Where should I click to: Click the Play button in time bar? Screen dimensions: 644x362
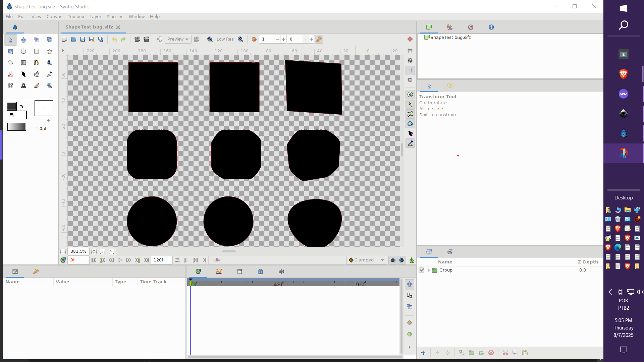[120, 260]
